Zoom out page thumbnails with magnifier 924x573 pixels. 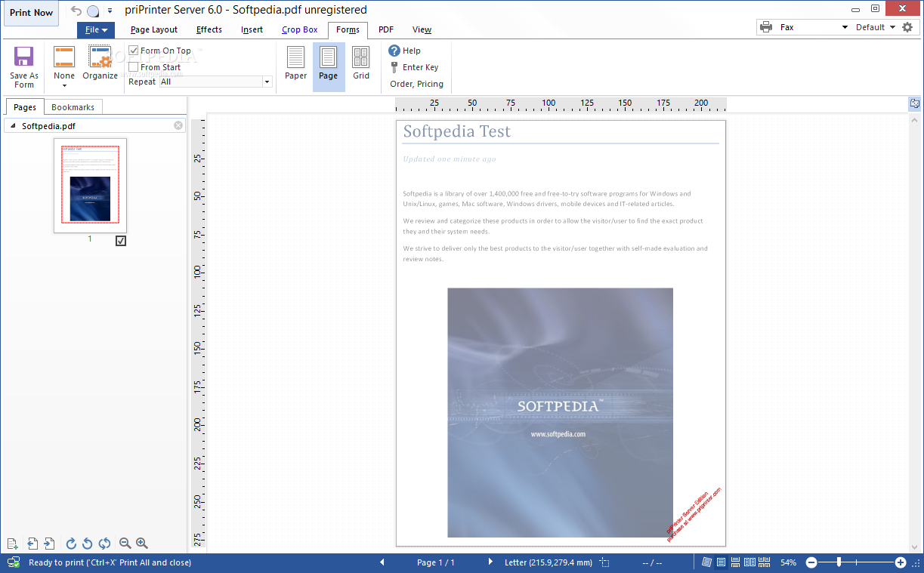coord(125,544)
